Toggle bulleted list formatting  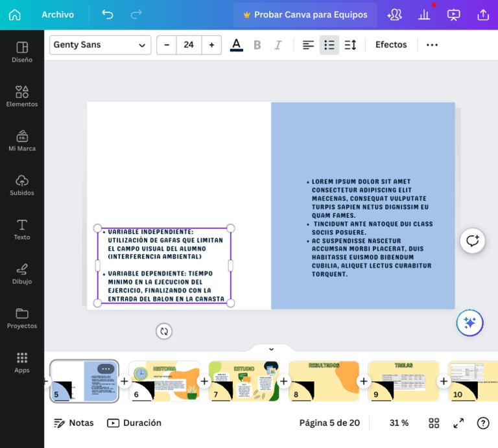[329, 45]
